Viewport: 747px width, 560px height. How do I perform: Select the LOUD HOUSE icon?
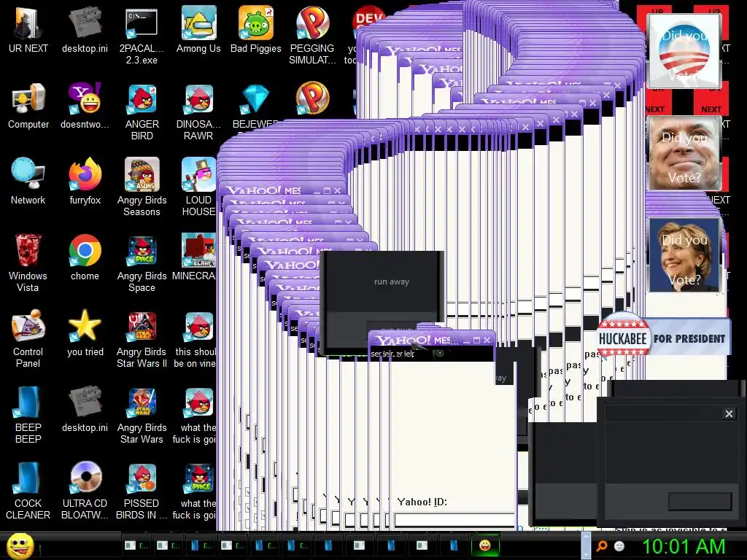coord(198,187)
